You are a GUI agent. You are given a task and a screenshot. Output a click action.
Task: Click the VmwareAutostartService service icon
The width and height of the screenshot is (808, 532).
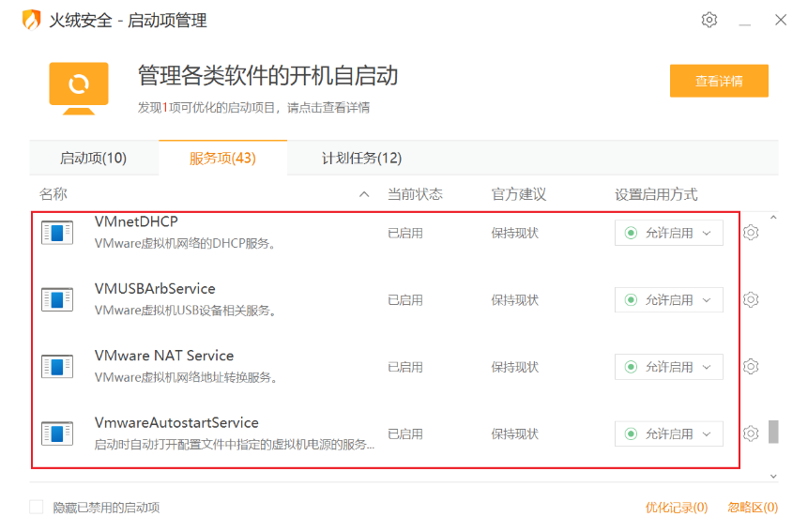coord(57,433)
